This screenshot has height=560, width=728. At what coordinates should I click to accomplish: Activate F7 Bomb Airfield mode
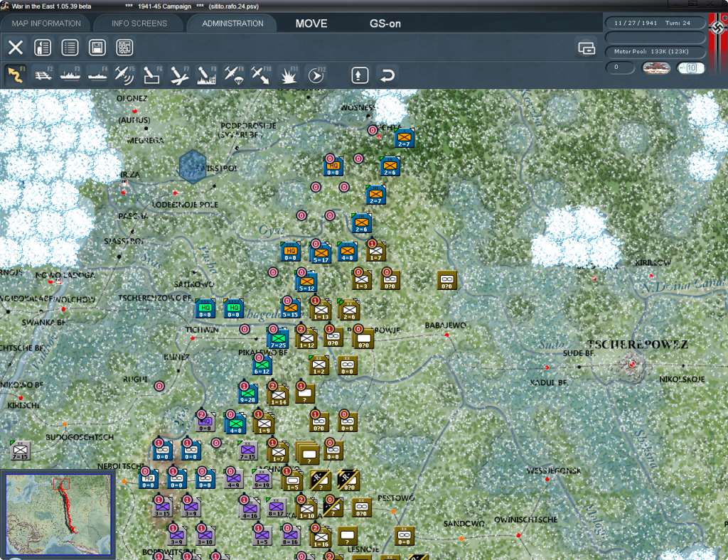click(178, 75)
